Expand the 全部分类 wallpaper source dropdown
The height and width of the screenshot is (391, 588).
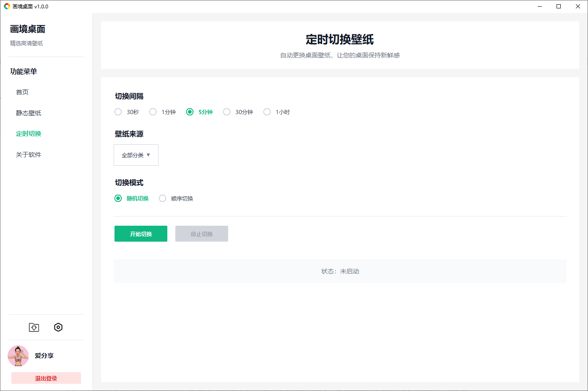[x=136, y=155]
